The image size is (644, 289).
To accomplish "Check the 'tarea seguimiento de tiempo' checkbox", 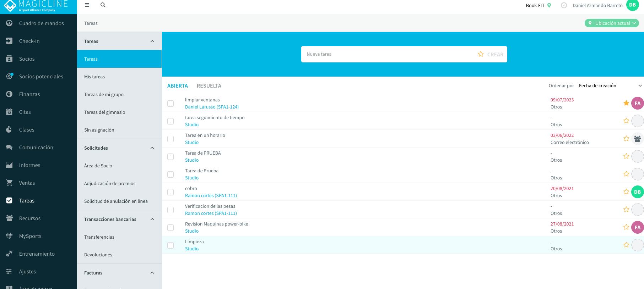I will tap(171, 121).
